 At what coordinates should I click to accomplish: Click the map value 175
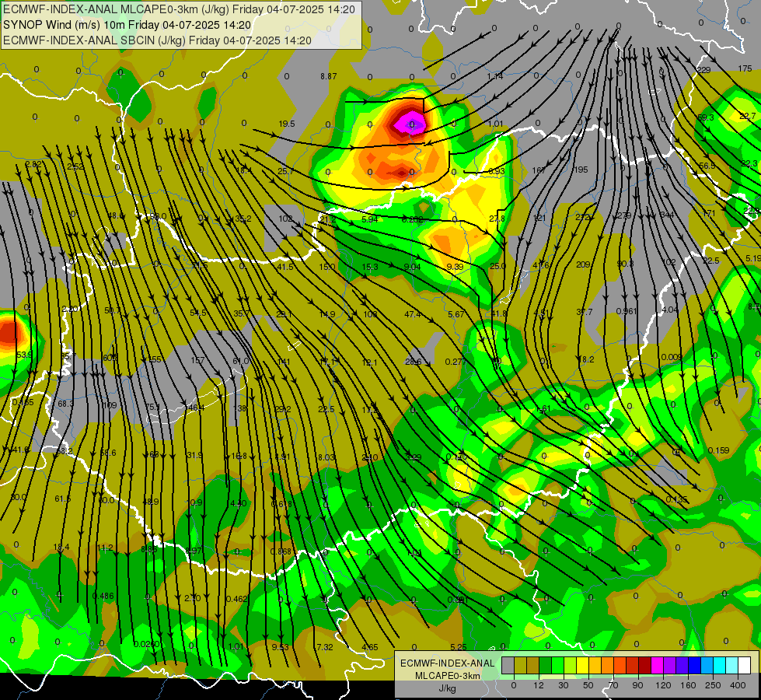pyautogui.click(x=745, y=69)
